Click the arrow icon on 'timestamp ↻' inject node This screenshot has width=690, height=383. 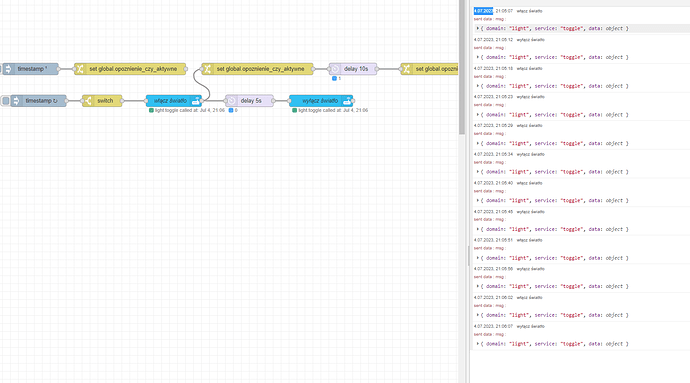coord(16,101)
